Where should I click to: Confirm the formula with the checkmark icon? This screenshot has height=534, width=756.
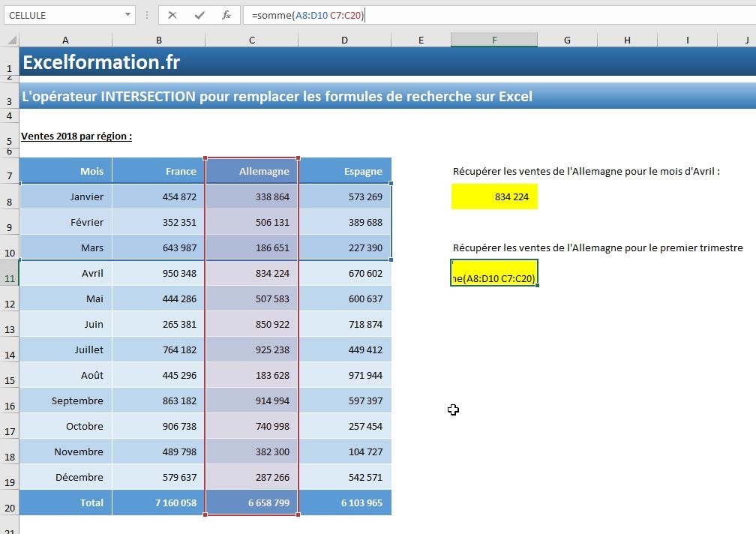[x=201, y=14]
